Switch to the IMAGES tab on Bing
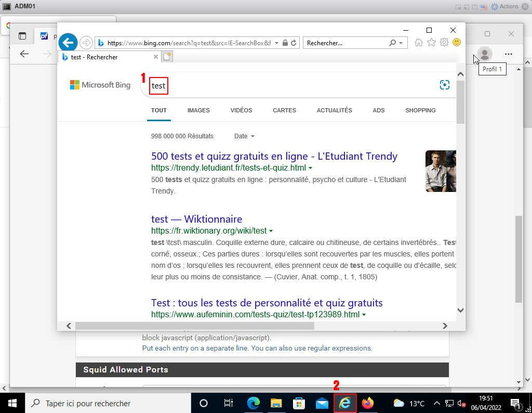This screenshot has width=532, height=413. (x=198, y=110)
